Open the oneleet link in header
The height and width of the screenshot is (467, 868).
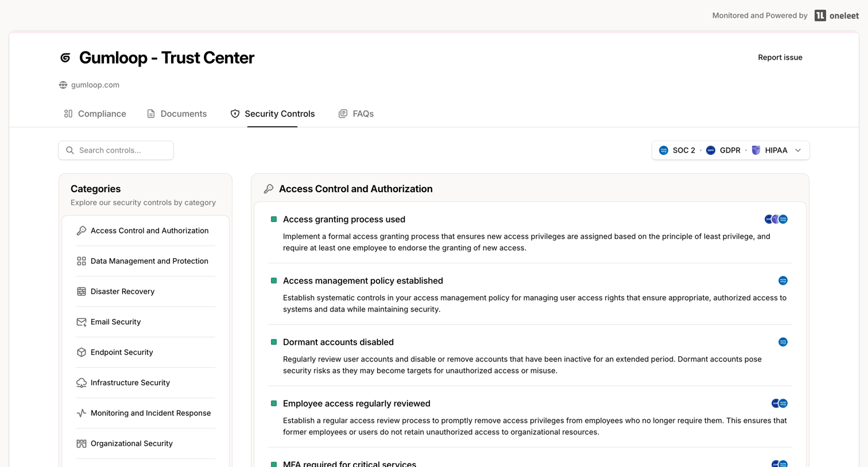[836, 15]
